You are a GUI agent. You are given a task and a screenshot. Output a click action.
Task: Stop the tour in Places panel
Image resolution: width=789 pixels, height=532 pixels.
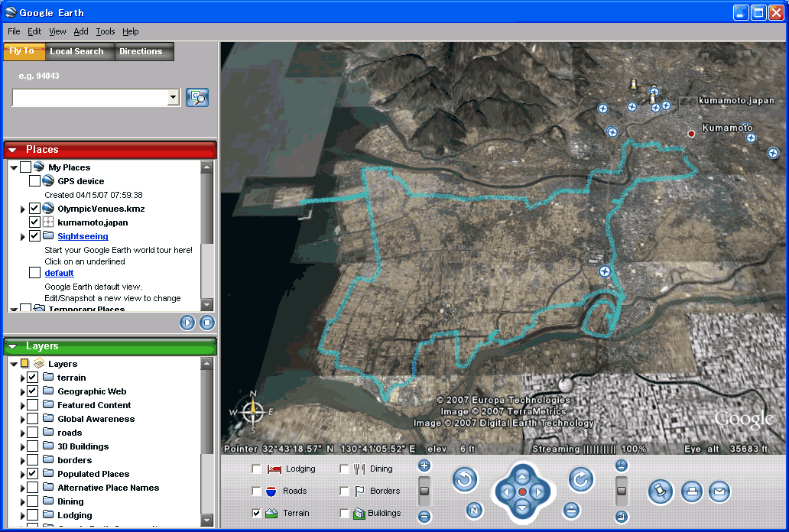click(207, 322)
